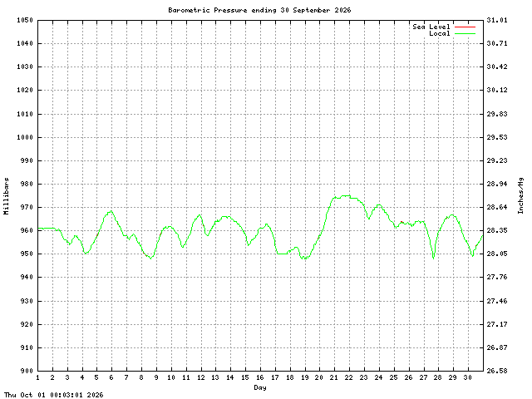This screenshot has height=399, width=532.
Task: Click the 30.42 inches/Hg axis label
Action: (497, 66)
